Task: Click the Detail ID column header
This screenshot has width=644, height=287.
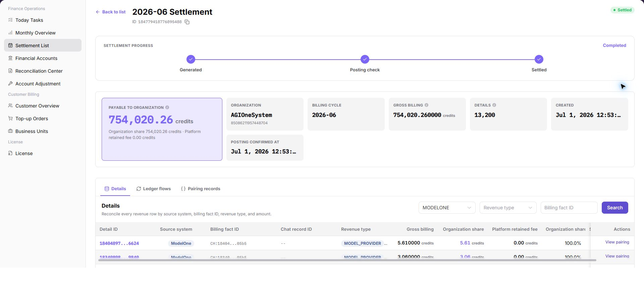Action: 109,229
